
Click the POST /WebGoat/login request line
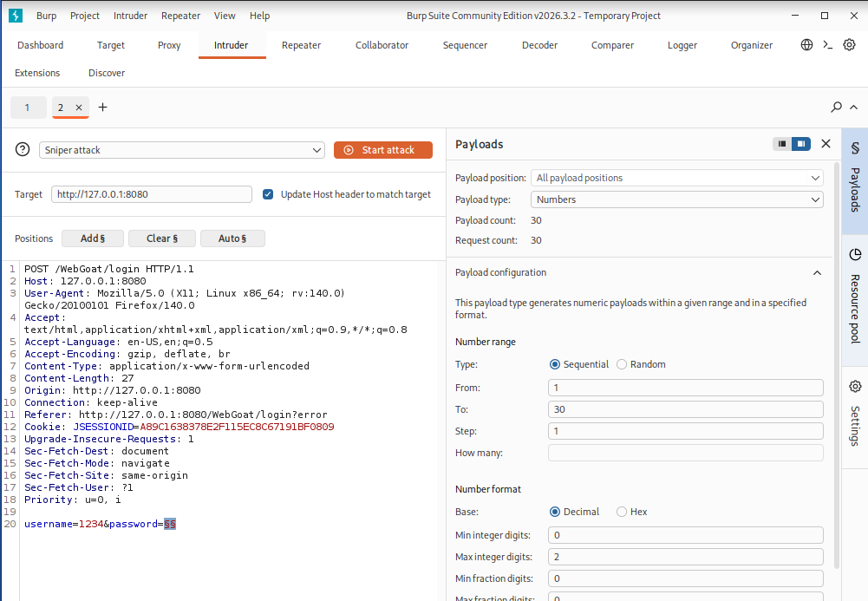[x=109, y=269]
